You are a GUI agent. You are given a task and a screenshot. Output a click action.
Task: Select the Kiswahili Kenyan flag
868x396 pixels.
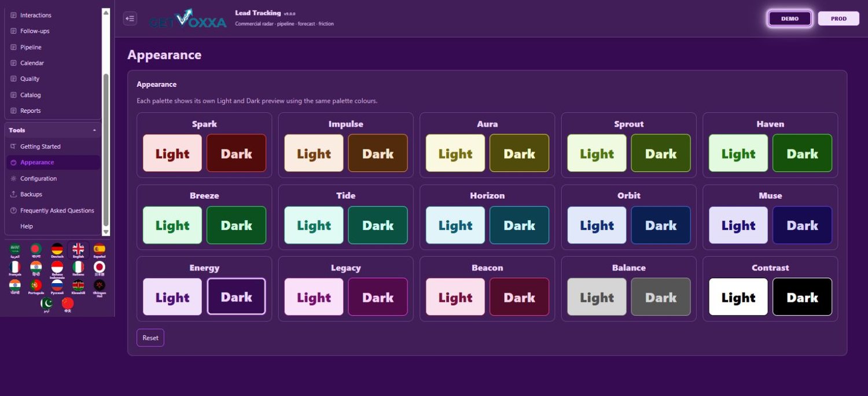pos(78,287)
